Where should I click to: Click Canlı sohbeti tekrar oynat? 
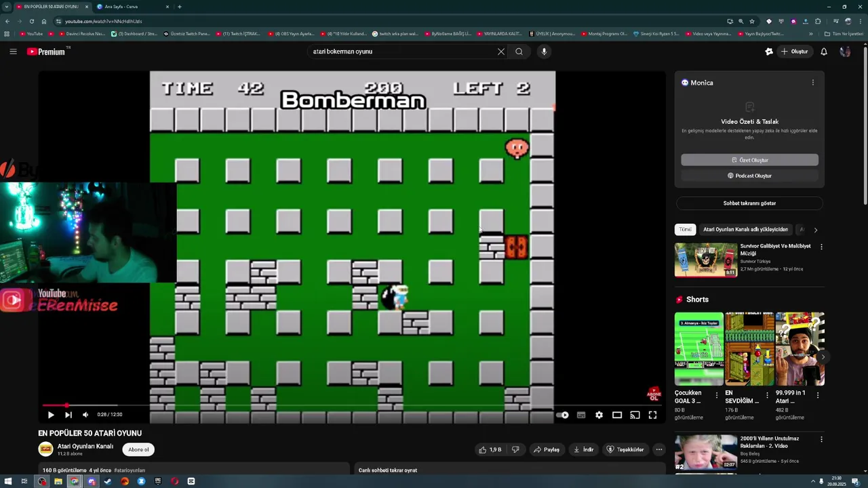point(388,470)
